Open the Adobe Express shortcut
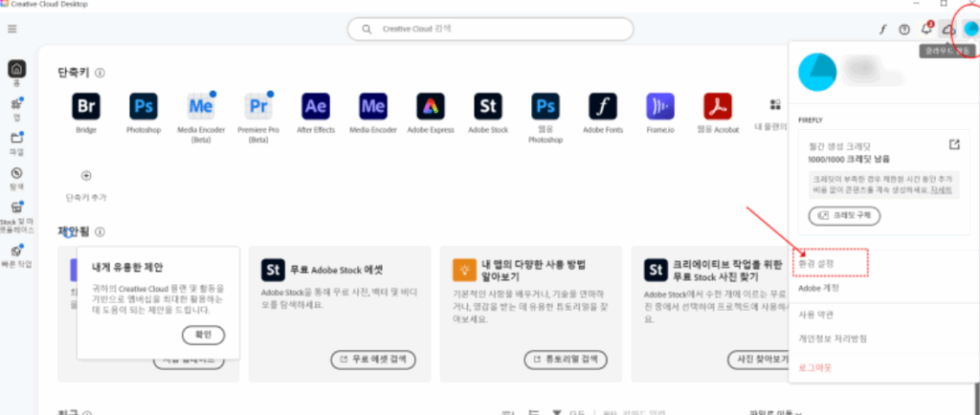The width and height of the screenshot is (980, 415). pyautogui.click(x=431, y=106)
